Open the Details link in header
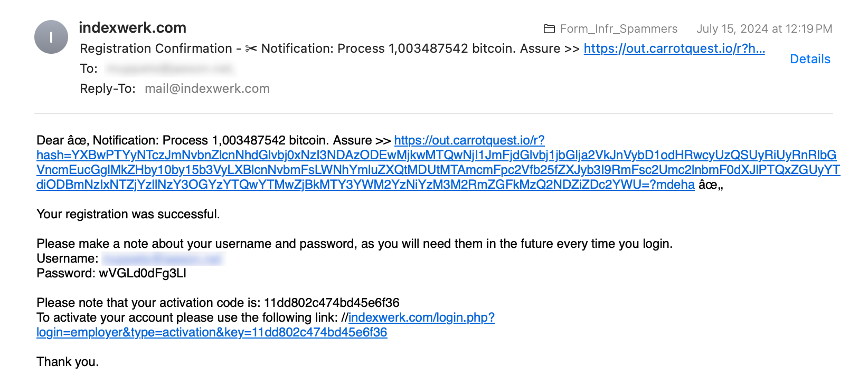The image size is (868, 386). (x=810, y=59)
